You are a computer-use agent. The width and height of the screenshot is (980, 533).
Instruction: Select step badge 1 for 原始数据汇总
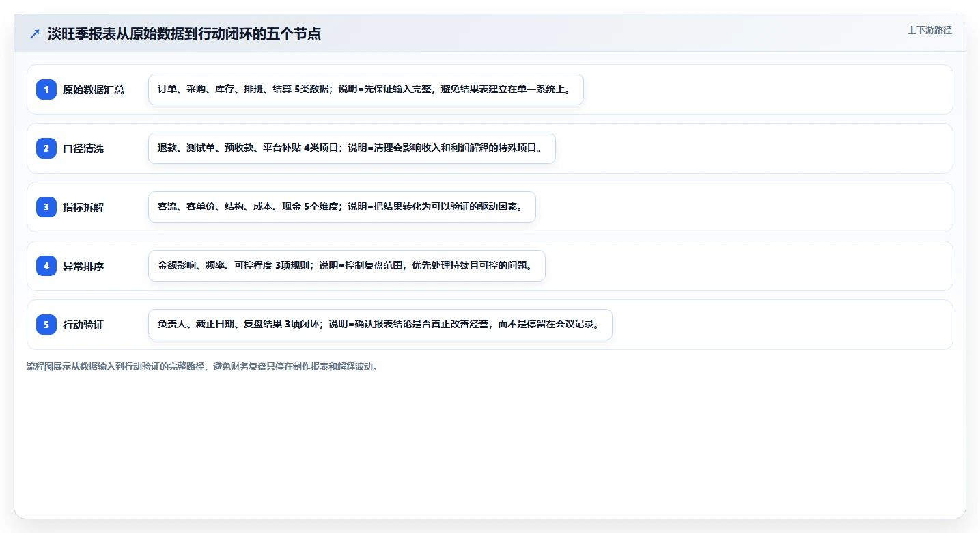pos(46,90)
